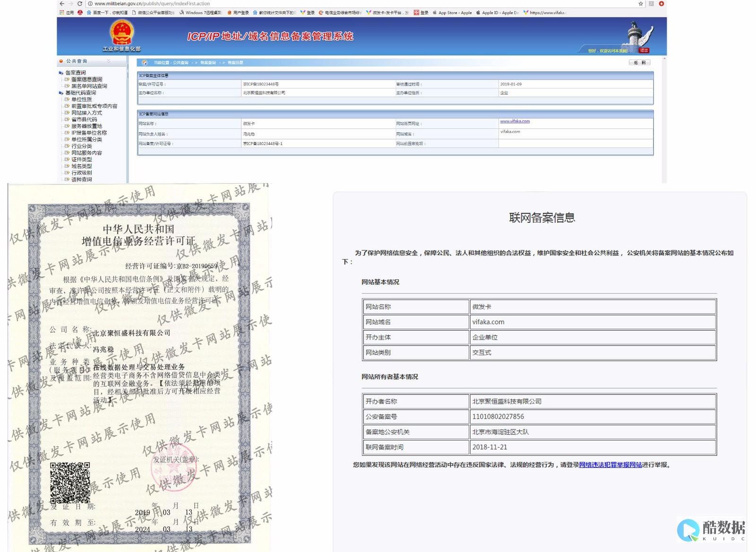Viewport: 756px width, 552px height.
Task: Click the browser reload icon
Action: [80, 3]
